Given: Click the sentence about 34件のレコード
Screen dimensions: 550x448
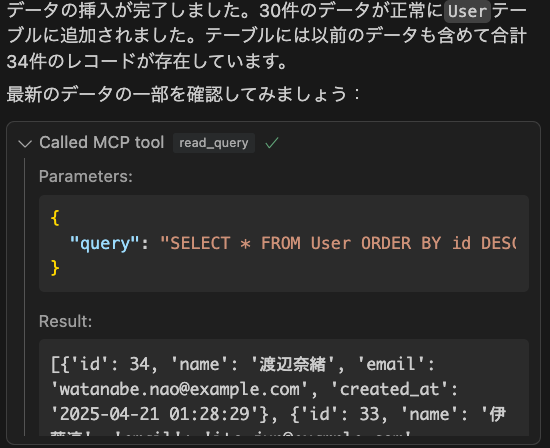Looking at the screenshot, I should (147, 61).
